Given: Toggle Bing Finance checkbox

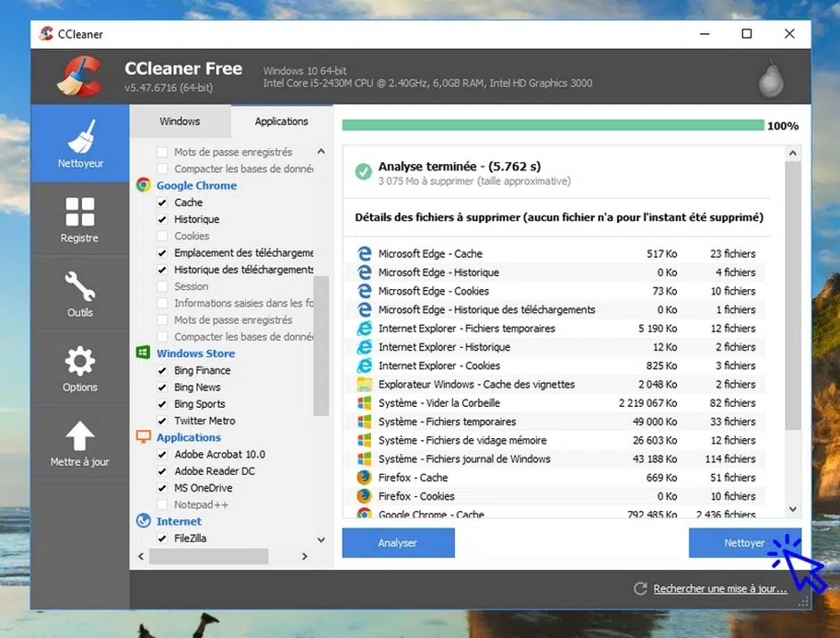Looking at the screenshot, I should coord(162,370).
